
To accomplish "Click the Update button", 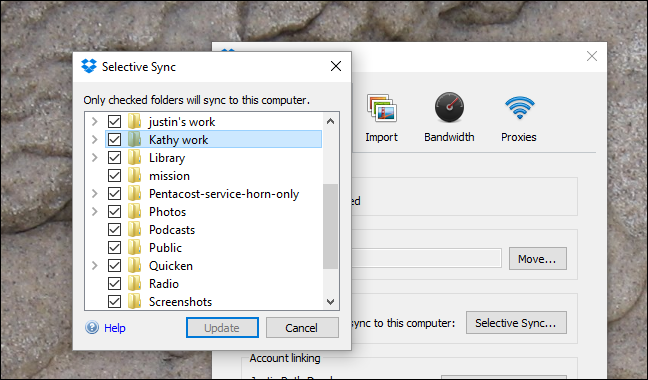I will [x=222, y=328].
